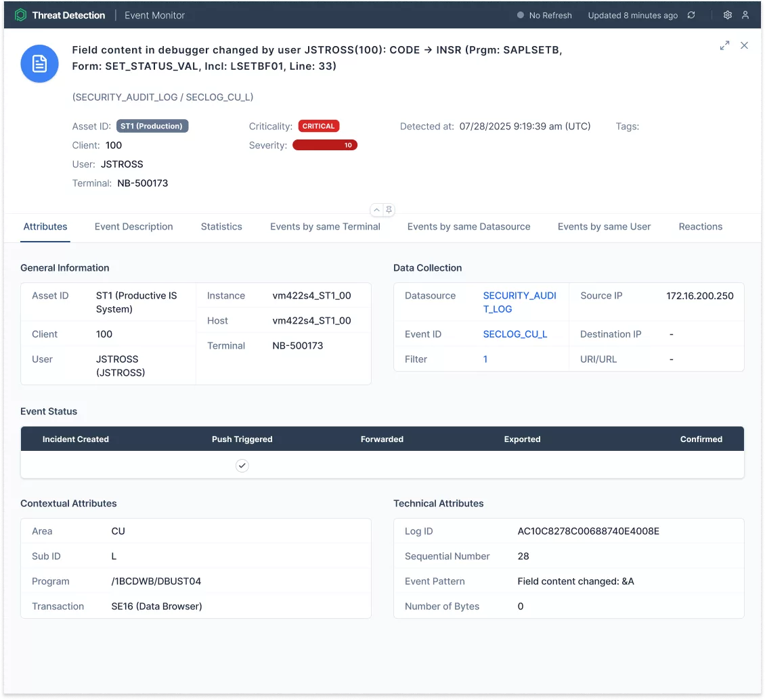Click the refresh icon in header
Image resolution: width=765 pixels, height=700 pixels.
[x=691, y=15]
